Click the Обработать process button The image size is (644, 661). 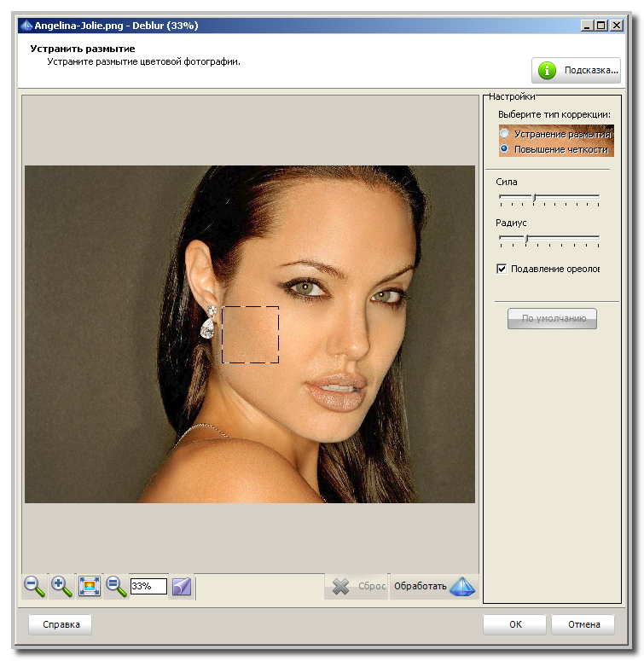pos(434,587)
